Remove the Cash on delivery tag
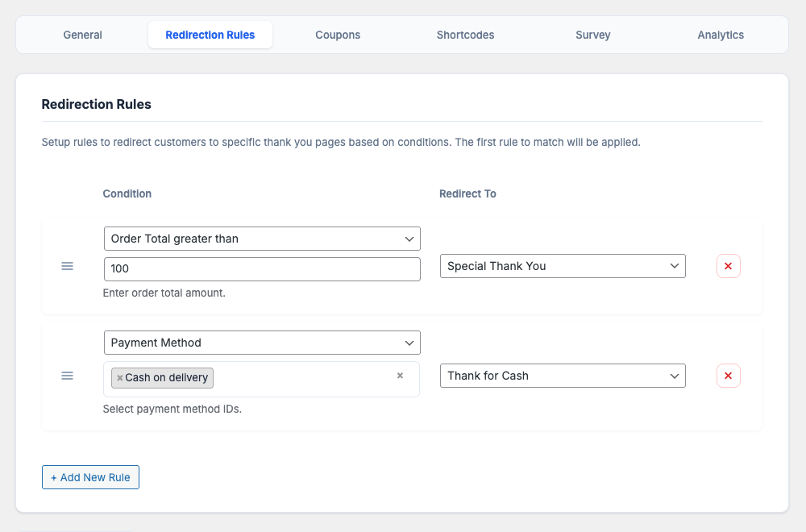806x532 pixels. [119, 378]
